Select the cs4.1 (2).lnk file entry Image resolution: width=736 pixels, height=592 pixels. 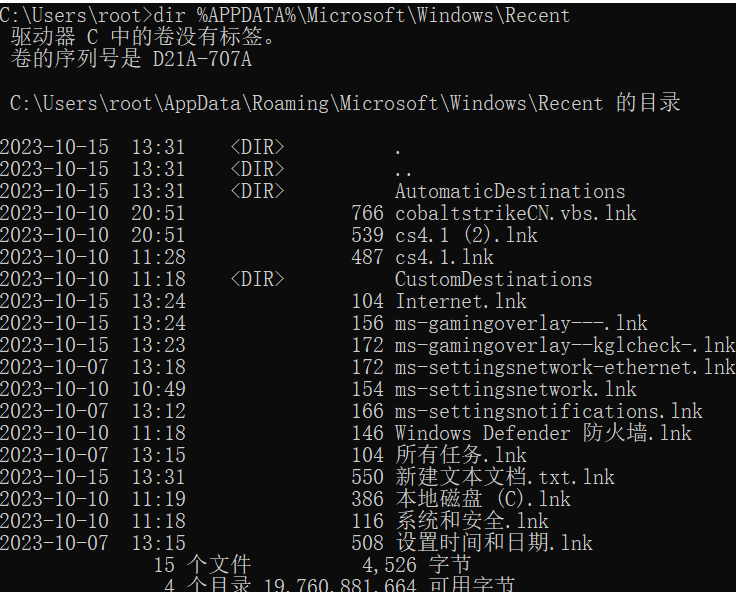[466, 235]
